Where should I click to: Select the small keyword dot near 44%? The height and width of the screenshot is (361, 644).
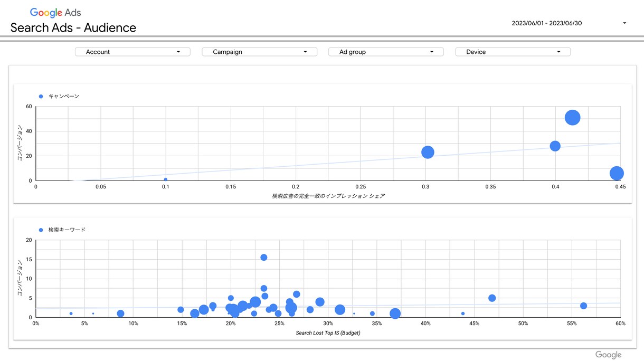463,313
